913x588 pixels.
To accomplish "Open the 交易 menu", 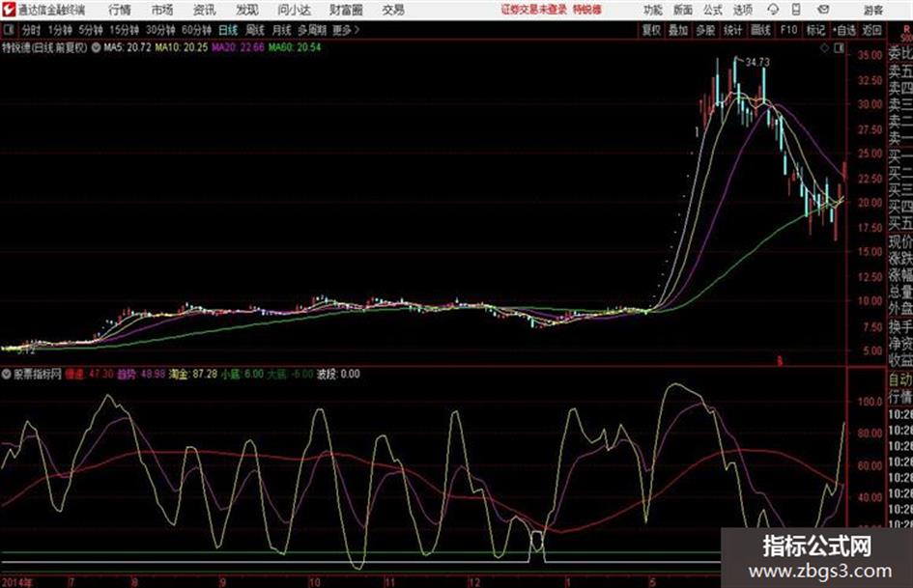I will (393, 10).
